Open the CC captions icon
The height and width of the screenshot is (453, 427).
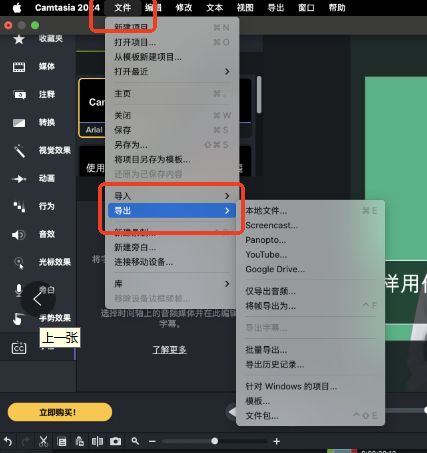pos(19,348)
